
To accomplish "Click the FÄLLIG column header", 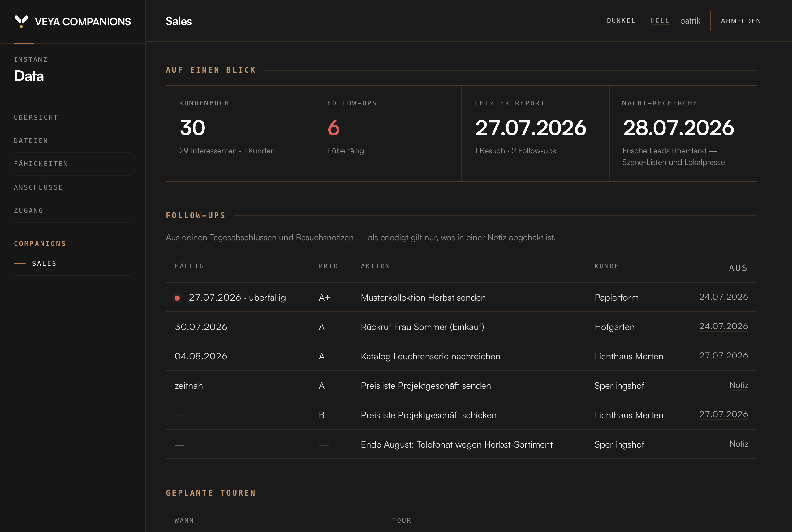I will [189, 266].
